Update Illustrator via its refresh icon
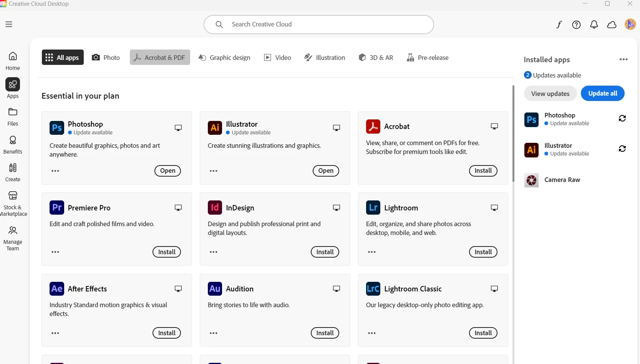 point(622,149)
